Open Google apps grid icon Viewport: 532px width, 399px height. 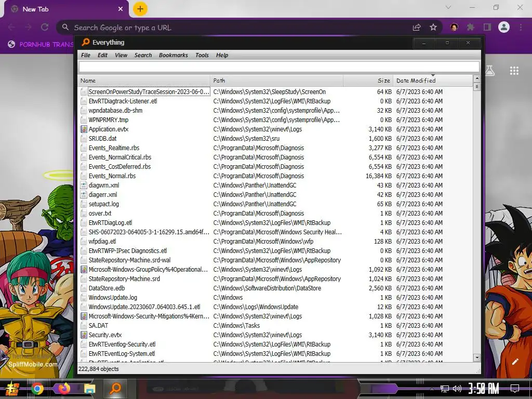[x=514, y=71]
